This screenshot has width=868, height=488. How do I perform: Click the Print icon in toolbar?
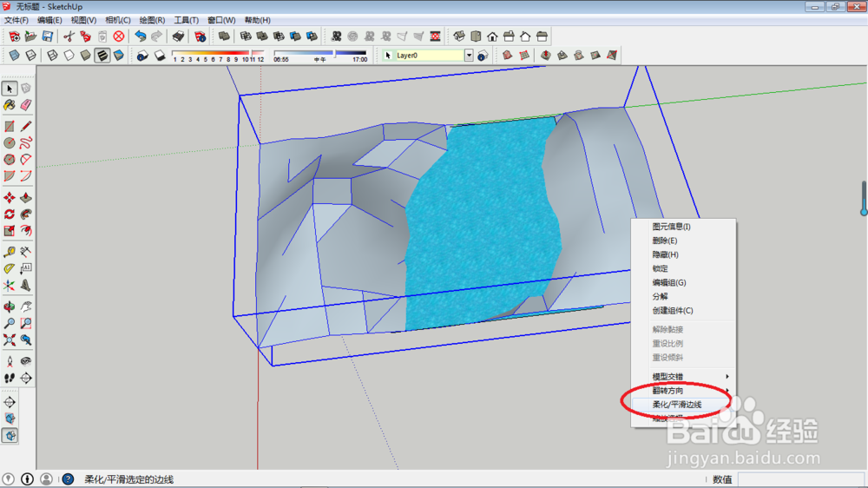click(x=178, y=36)
